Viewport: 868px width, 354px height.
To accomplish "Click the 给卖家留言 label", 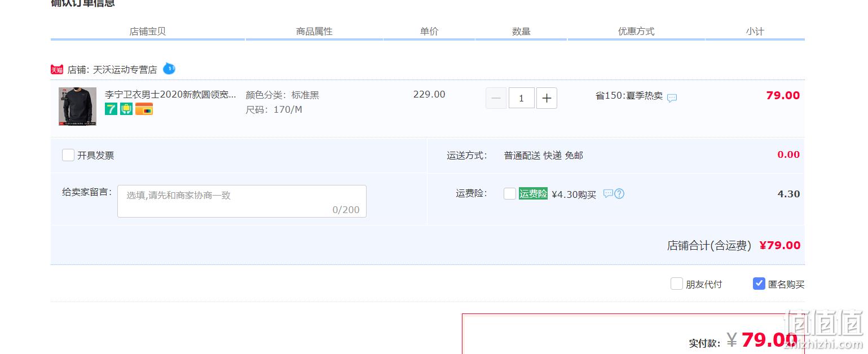I will pos(87,192).
